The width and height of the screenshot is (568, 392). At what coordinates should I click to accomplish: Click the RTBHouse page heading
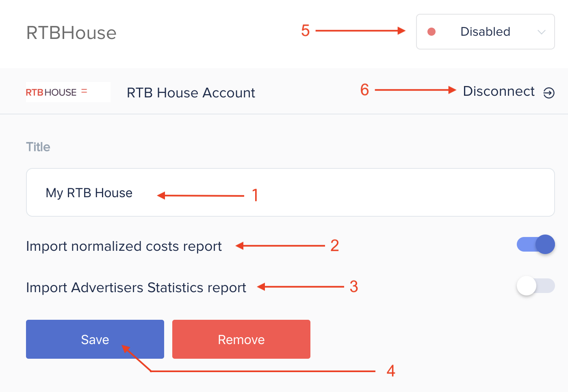coord(72,33)
